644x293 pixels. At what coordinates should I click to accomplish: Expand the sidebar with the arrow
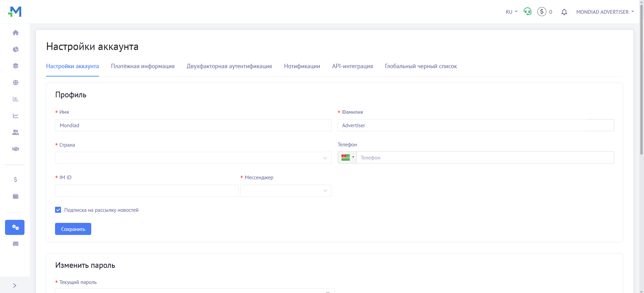[15, 285]
